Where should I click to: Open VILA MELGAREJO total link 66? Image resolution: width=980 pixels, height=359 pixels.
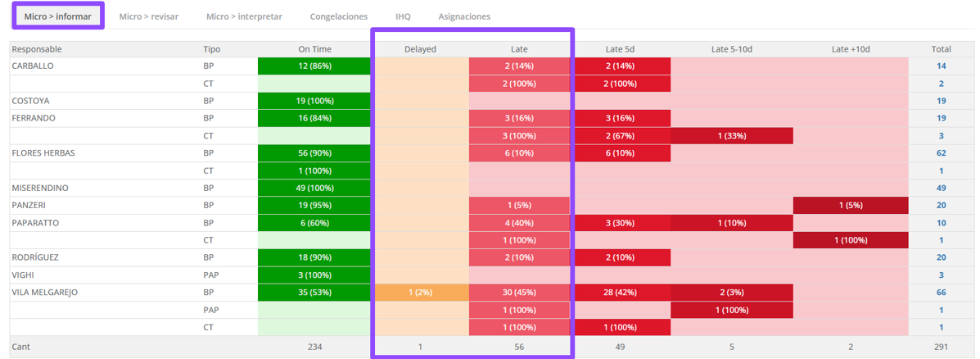(x=941, y=292)
